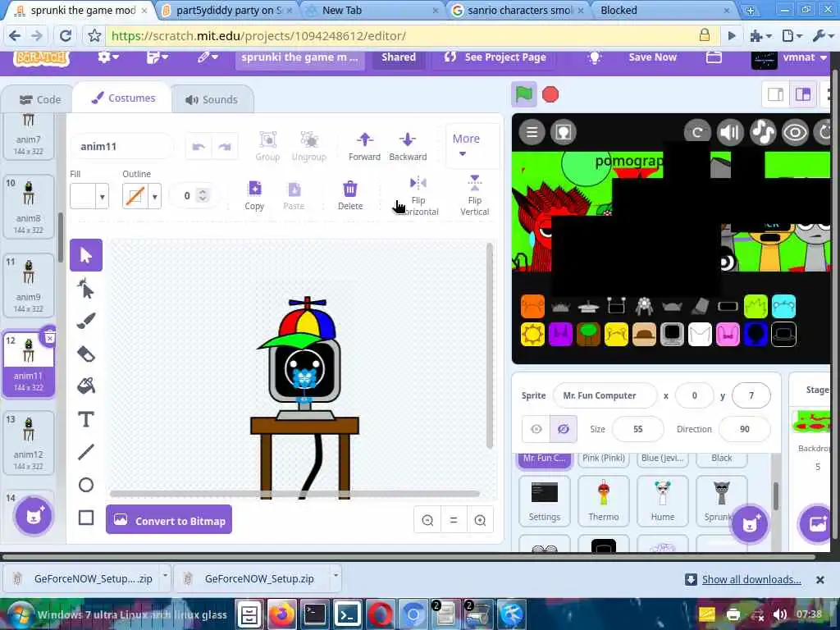
Task: Switch to the Sounds tab
Action: [x=212, y=99]
